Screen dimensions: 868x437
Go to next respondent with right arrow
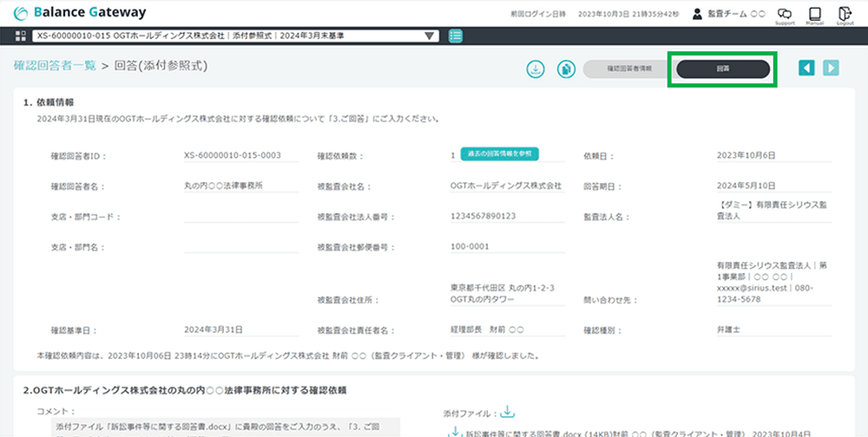coord(832,68)
